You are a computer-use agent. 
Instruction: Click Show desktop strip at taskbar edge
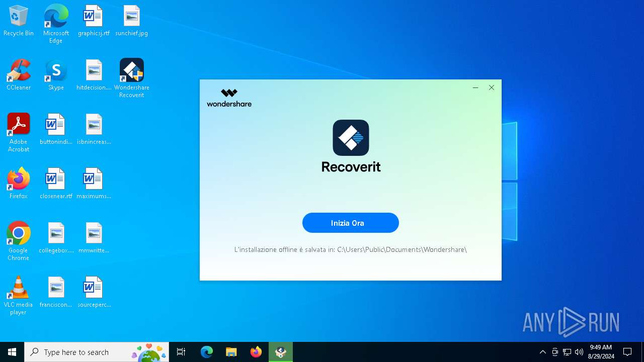coord(642,352)
